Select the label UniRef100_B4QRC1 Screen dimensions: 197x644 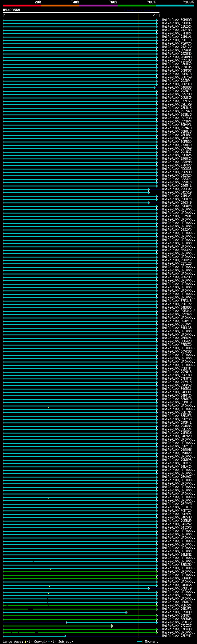tap(177, 389)
